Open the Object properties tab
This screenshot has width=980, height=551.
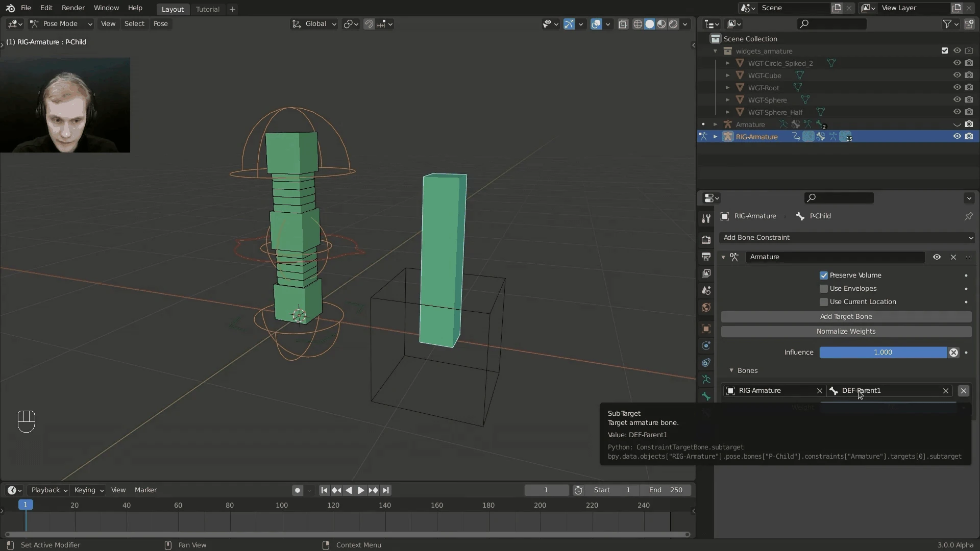click(706, 329)
